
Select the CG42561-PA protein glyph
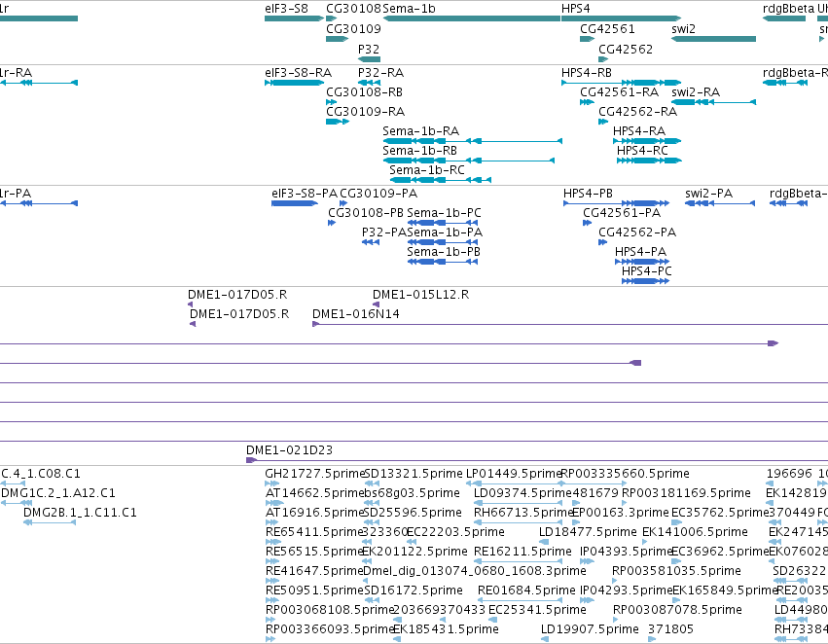tap(588, 223)
